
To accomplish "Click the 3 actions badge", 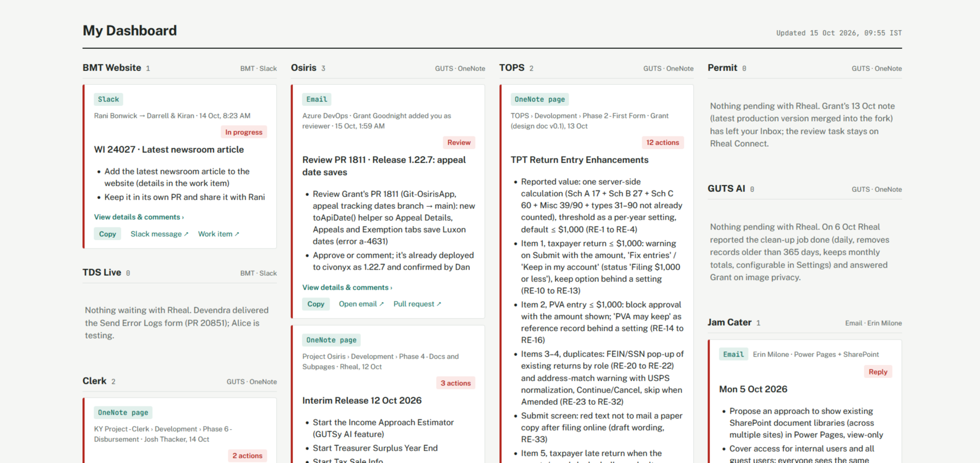I will click(x=456, y=383).
